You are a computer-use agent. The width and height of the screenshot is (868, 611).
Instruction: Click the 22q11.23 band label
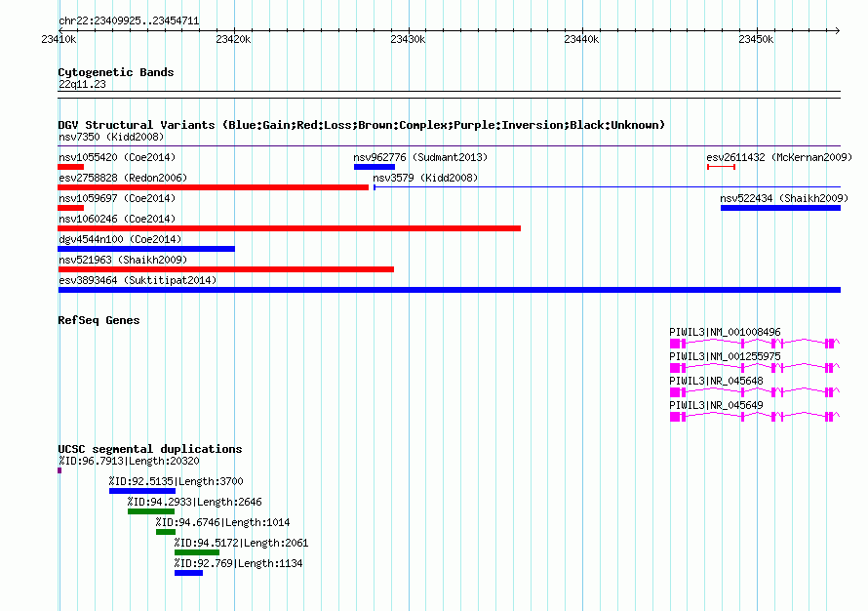tap(82, 84)
